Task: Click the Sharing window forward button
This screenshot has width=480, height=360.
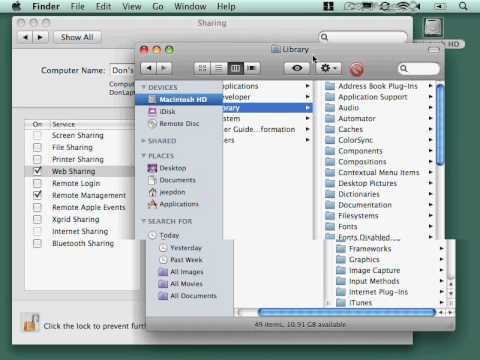Action: (40, 37)
